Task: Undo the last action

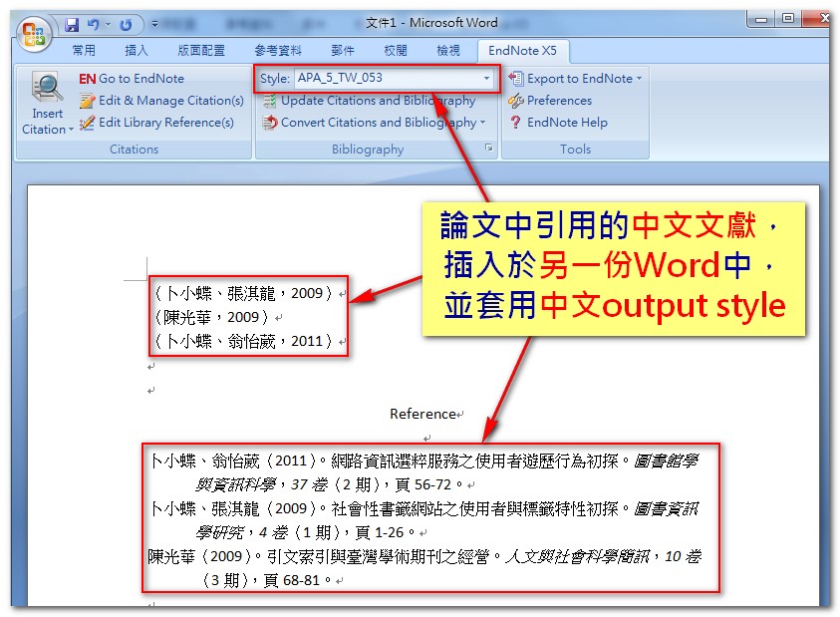Action: pos(94,25)
